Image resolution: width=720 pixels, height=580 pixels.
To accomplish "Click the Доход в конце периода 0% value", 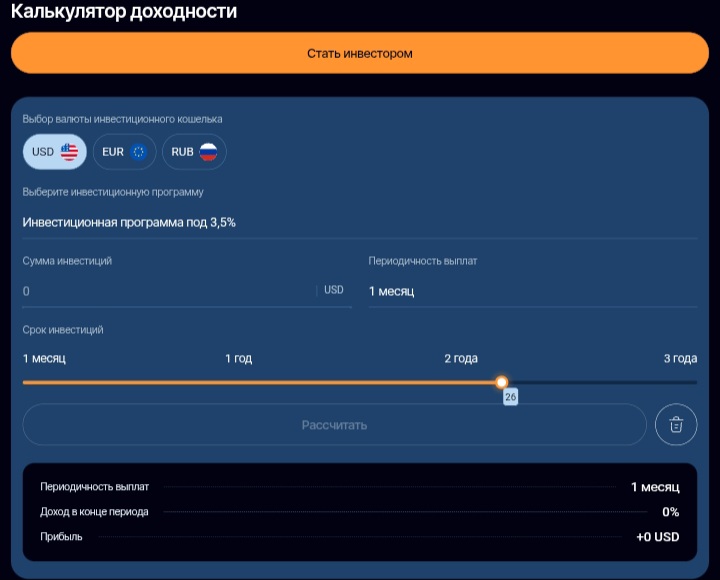I will pyautogui.click(x=670, y=512).
